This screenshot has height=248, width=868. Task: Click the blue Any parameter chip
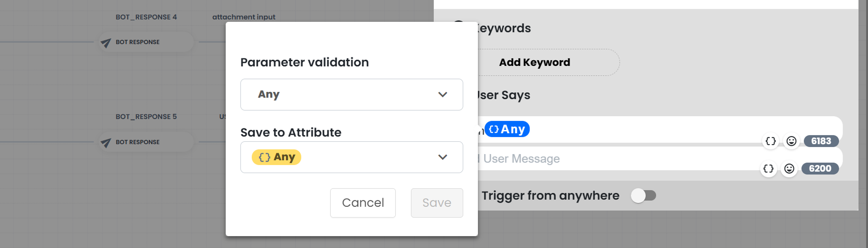507,129
